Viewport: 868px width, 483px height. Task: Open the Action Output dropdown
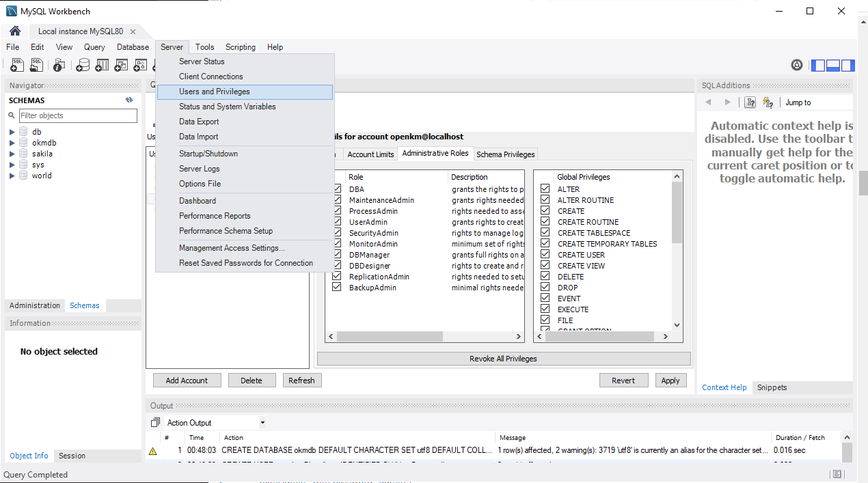tap(262, 423)
